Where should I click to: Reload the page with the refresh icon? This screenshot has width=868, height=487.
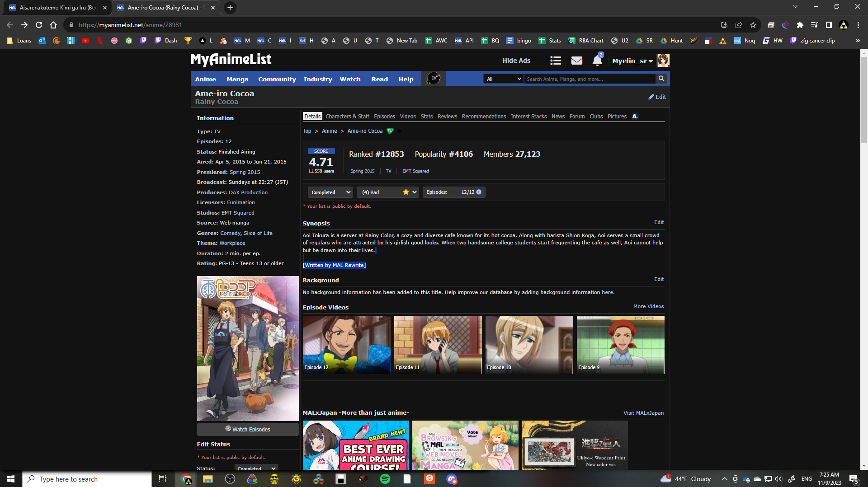point(39,25)
